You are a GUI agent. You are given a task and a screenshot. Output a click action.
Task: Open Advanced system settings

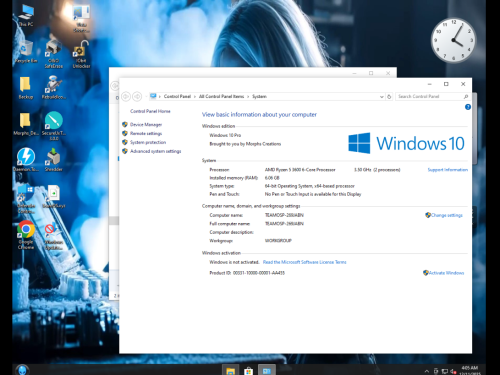pos(155,151)
